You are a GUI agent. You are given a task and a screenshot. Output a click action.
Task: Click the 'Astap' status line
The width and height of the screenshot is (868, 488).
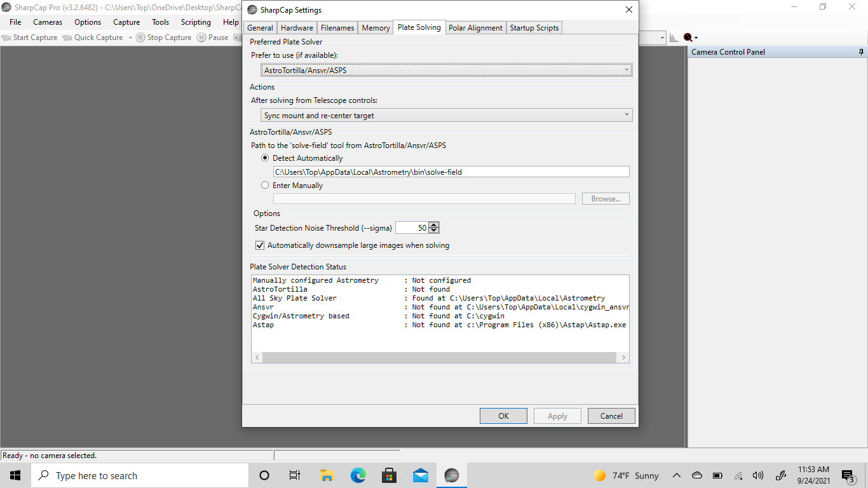pyautogui.click(x=439, y=325)
